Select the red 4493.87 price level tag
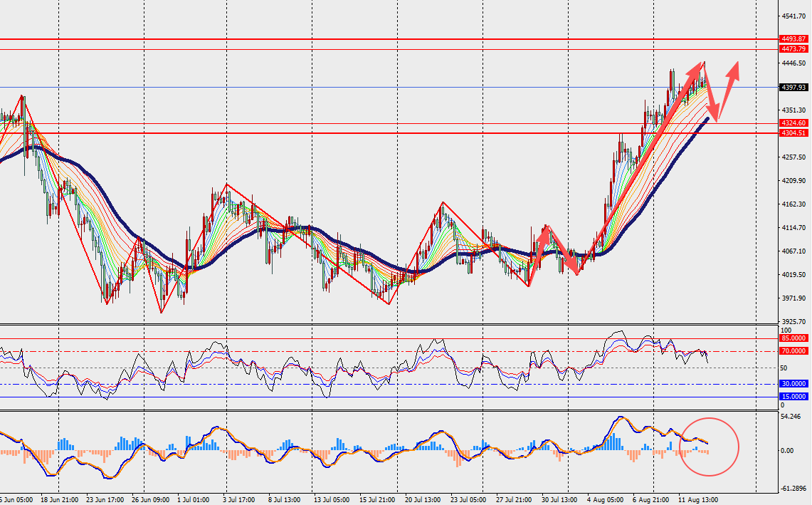The height and width of the screenshot is (505, 812). (x=793, y=39)
